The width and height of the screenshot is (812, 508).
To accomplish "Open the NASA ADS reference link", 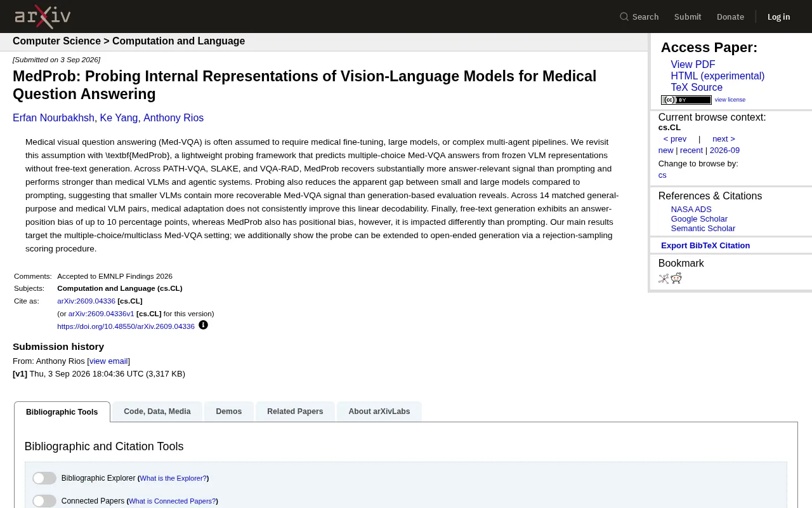I will [x=691, y=210].
